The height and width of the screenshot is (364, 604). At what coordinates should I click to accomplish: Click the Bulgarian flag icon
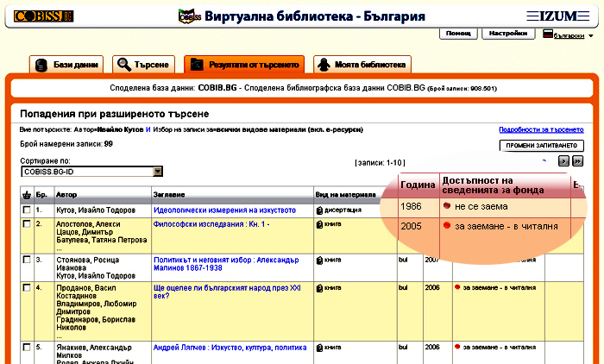[x=548, y=34]
